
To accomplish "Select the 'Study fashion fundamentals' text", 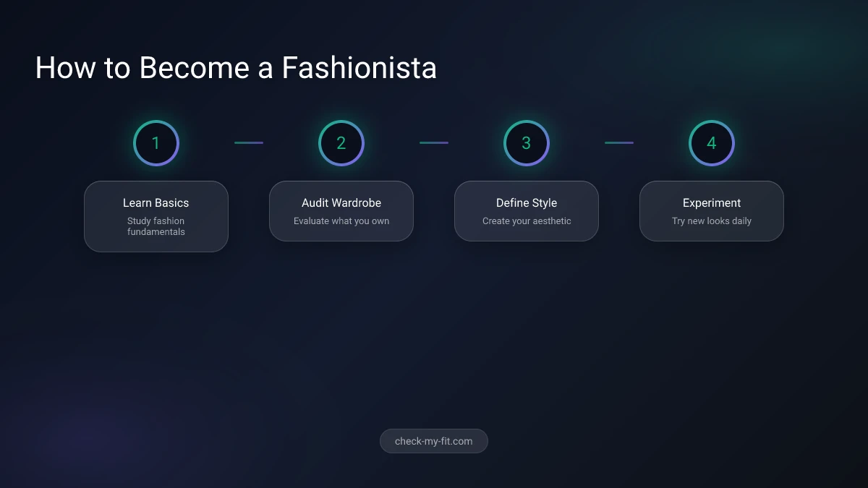I will tap(156, 226).
